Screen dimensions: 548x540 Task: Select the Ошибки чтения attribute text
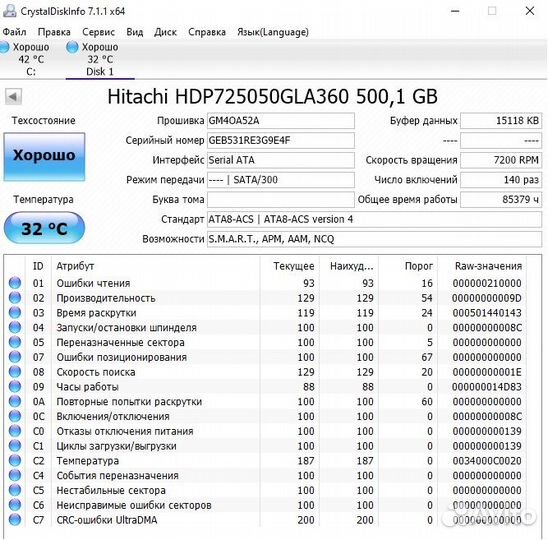pyautogui.click(x=93, y=283)
